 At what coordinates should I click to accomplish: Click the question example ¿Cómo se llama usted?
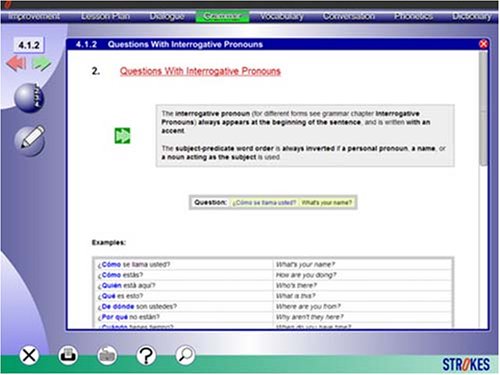click(x=264, y=203)
